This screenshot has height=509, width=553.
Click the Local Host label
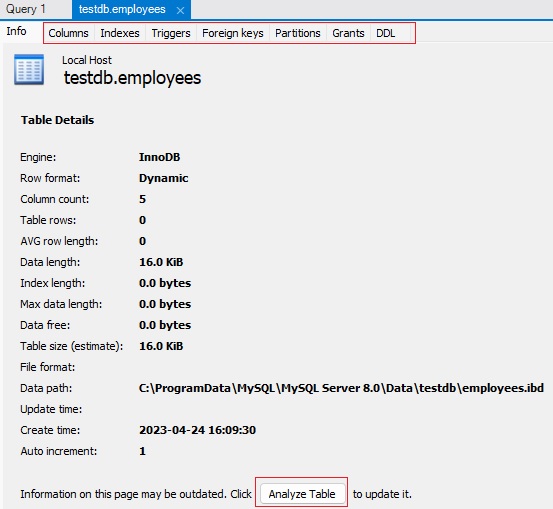pyautogui.click(x=87, y=60)
